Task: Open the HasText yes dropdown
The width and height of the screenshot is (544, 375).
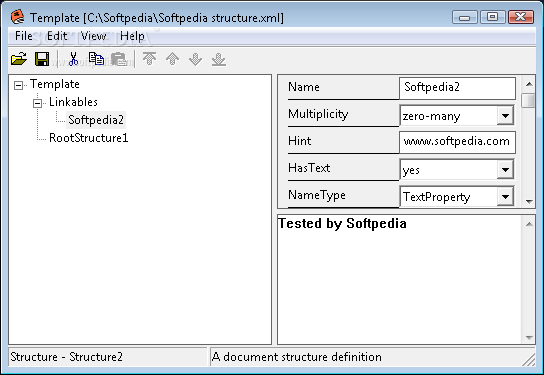Action: pos(505,170)
